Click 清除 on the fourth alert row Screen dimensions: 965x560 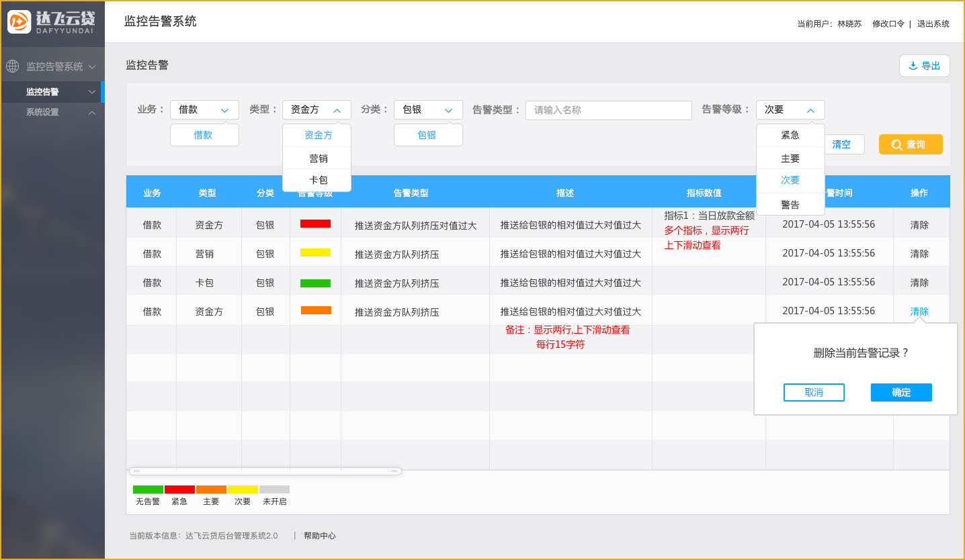919,311
